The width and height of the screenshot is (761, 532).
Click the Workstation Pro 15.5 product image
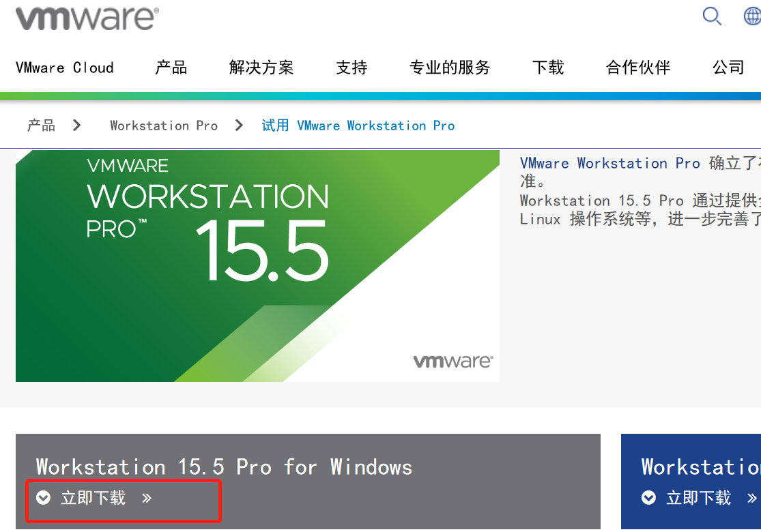point(257,266)
